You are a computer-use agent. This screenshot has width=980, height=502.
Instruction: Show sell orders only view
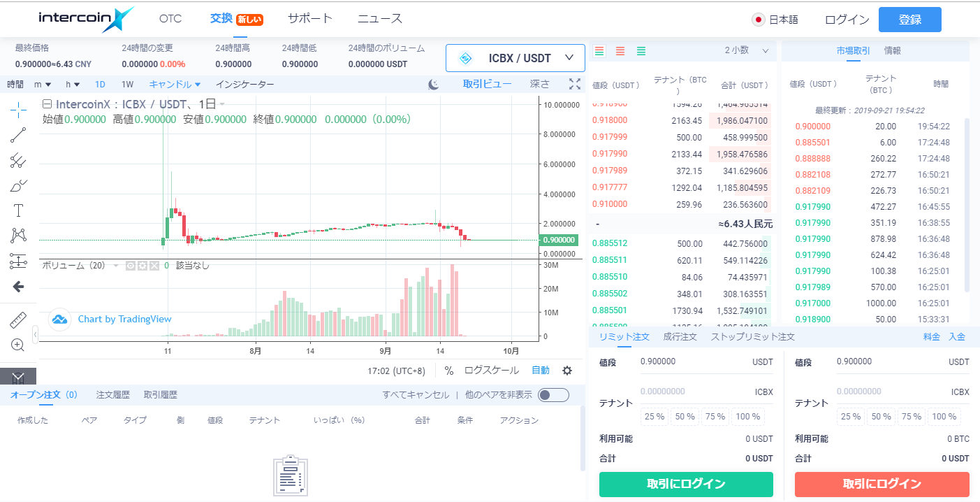(x=620, y=51)
